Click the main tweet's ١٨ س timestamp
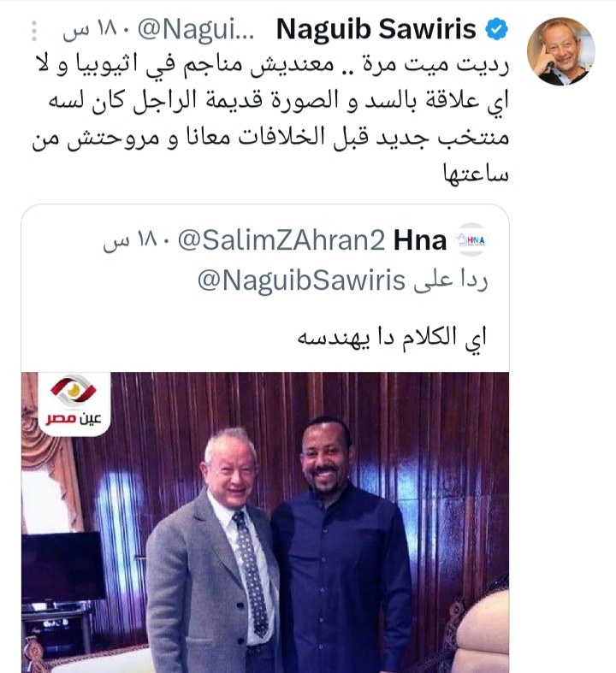 [92, 31]
